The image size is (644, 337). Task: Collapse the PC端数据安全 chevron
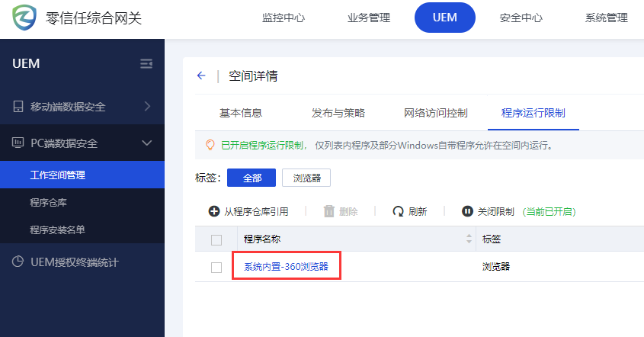tap(146, 143)
